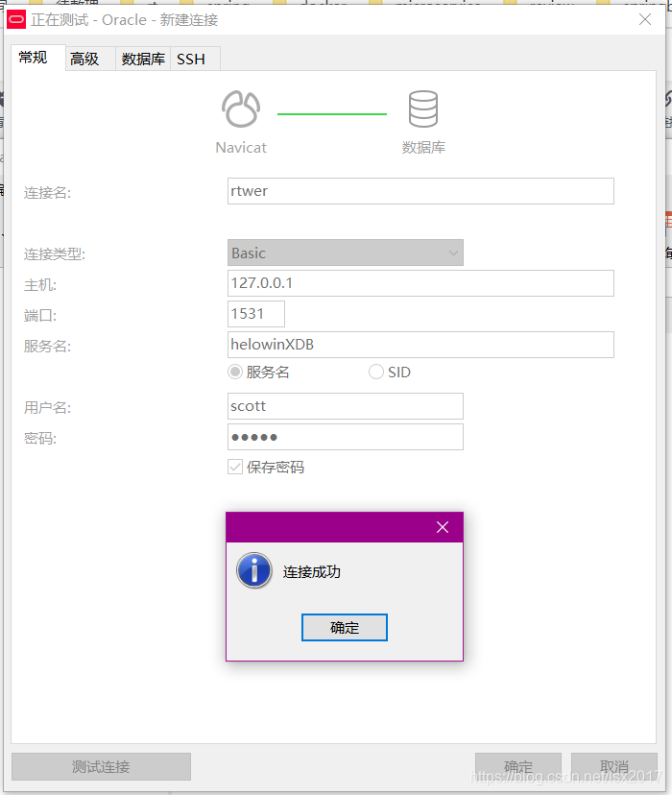The height and width of the screenshot is (795, 672).
Task: Click the 用户名 field containing scott
Action: click(346, 406)
